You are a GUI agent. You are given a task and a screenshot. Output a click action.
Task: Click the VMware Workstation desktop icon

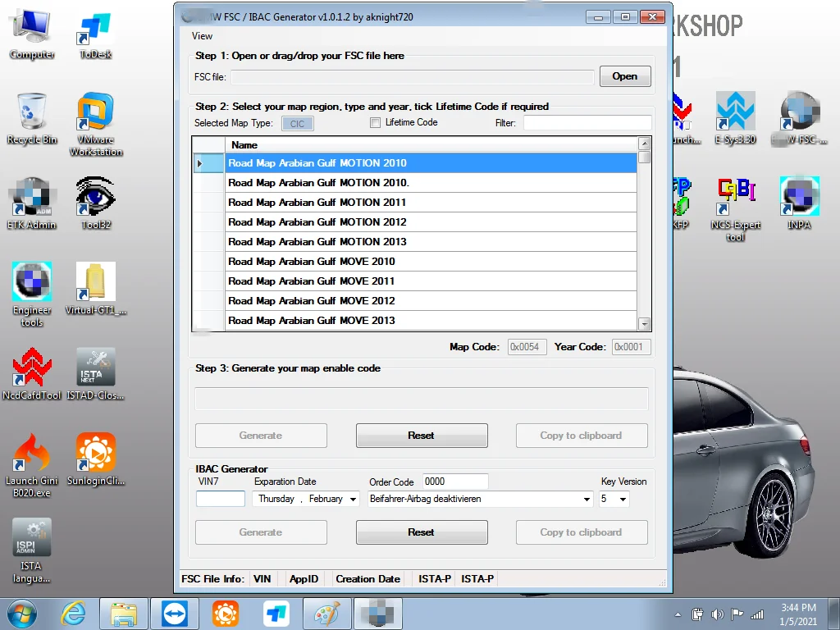pos(95,125)
